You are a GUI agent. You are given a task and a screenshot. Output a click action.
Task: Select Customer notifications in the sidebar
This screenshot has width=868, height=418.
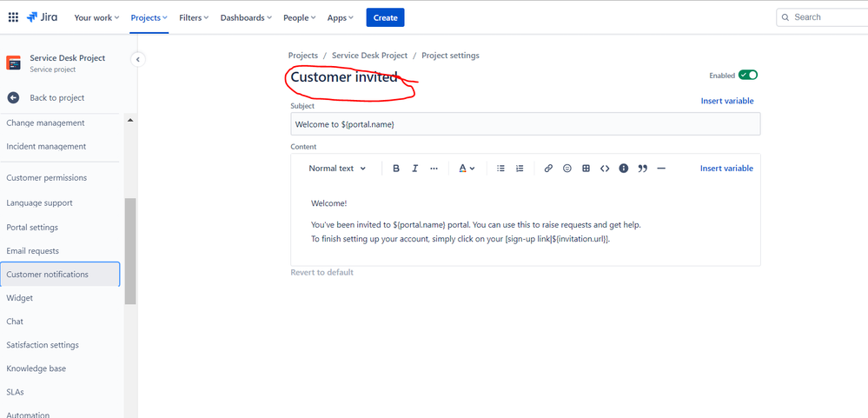pyautogui.click(x=60, y=275)
